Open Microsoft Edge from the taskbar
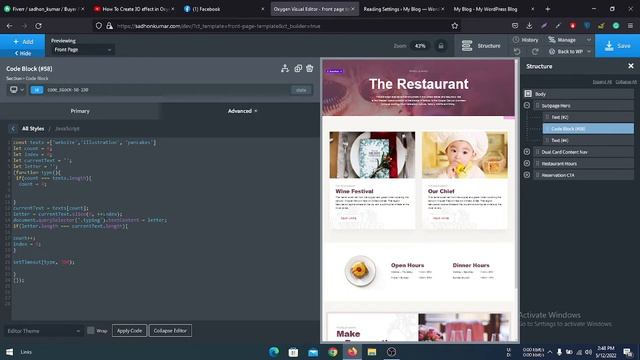Image resolution: width=640 pixels, height=360 pixels. coord(273,352)
